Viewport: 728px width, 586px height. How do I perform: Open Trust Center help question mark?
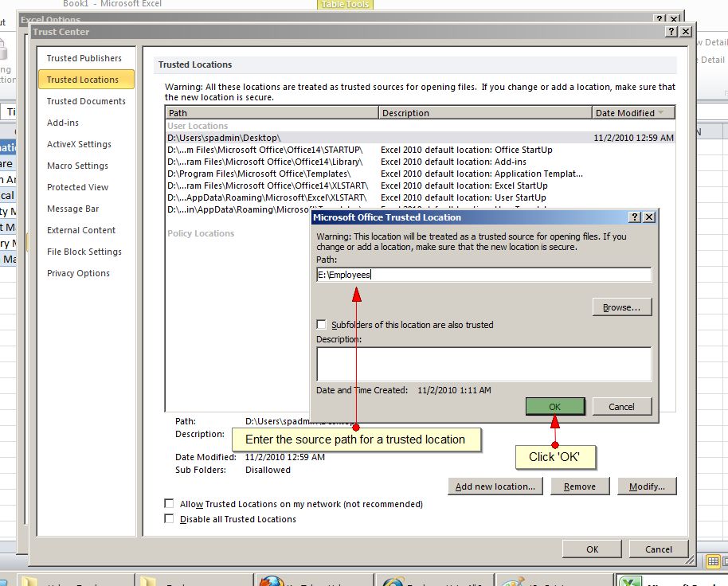(671, 32)
